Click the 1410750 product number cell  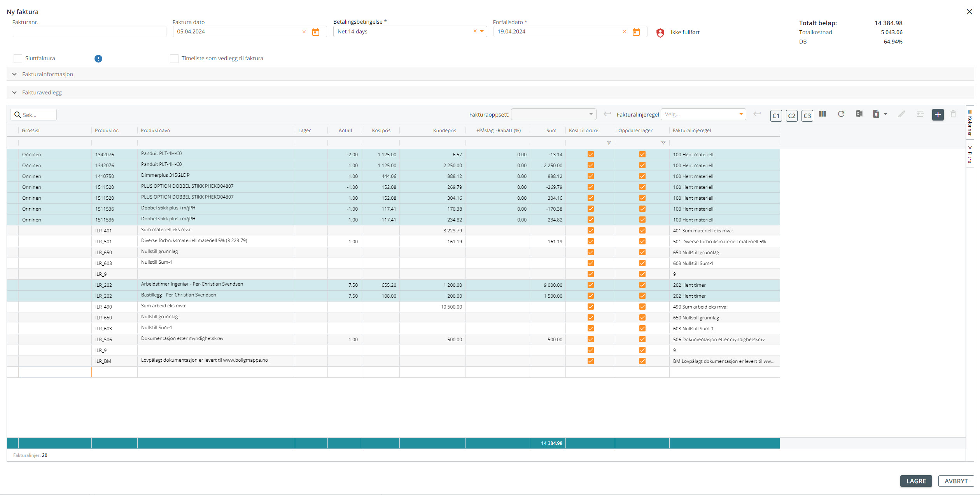coord(114,176)
